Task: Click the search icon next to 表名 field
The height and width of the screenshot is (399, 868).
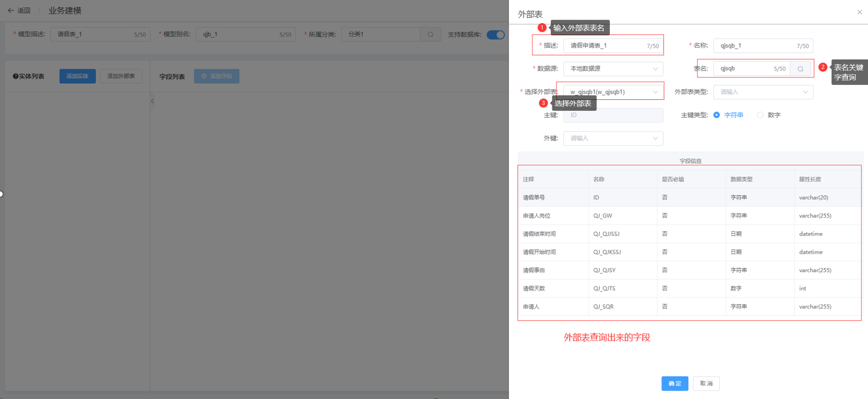Action: (800, 69)
